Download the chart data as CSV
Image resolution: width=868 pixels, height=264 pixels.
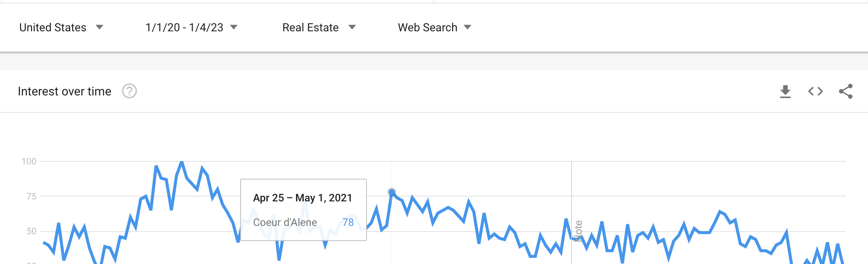point(785,91)
